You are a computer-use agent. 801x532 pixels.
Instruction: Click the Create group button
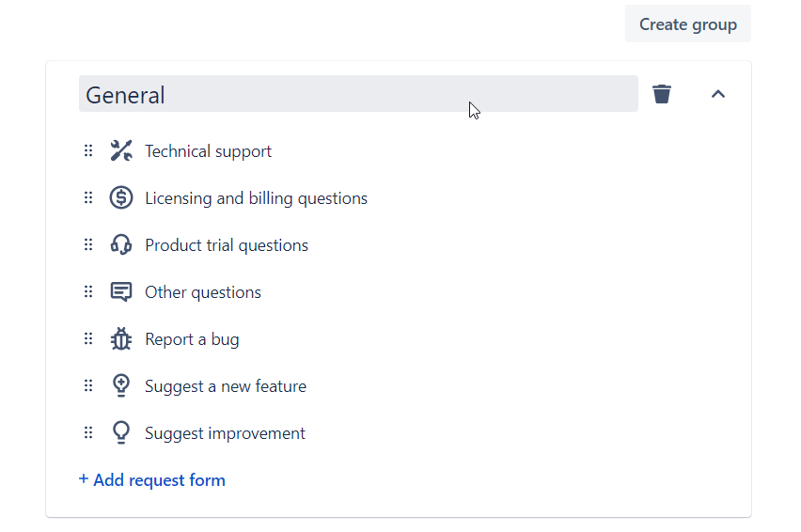(687, 24)
